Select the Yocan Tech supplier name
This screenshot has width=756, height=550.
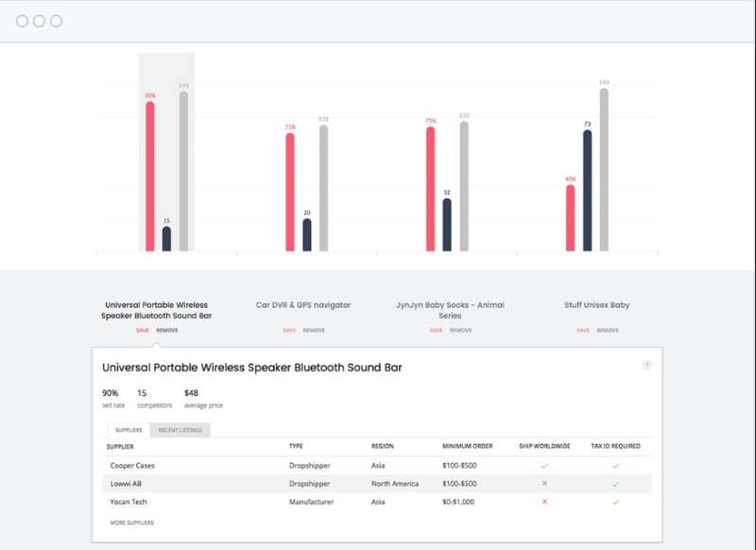click(129, 502)
